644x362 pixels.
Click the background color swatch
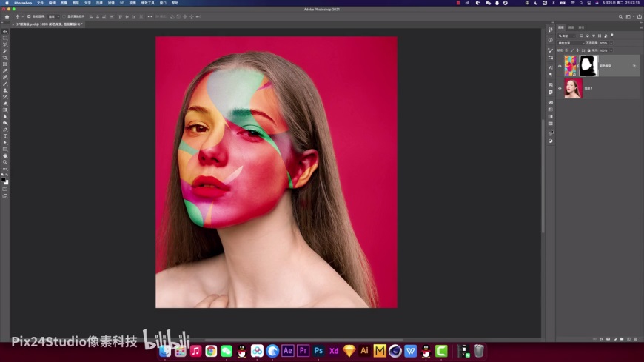pos(6,182)
